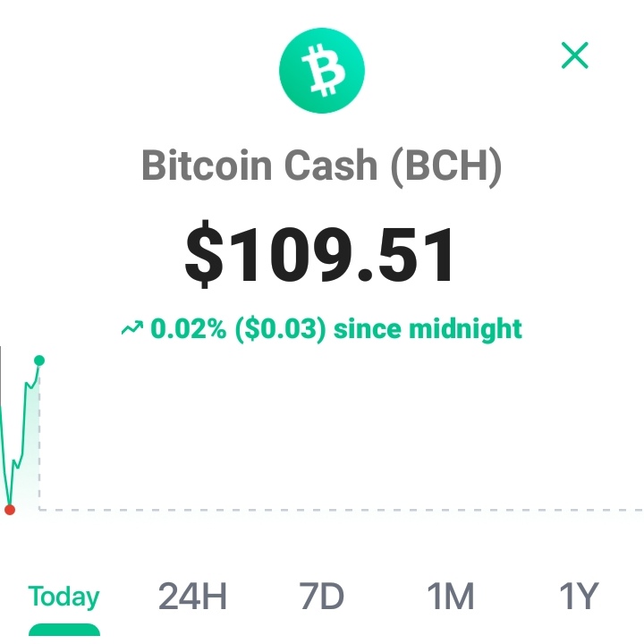The height and width of the screenshot is (644, 644).
Task: Click the Bitcoin Cash logo icon
Action: click(322, 71)
